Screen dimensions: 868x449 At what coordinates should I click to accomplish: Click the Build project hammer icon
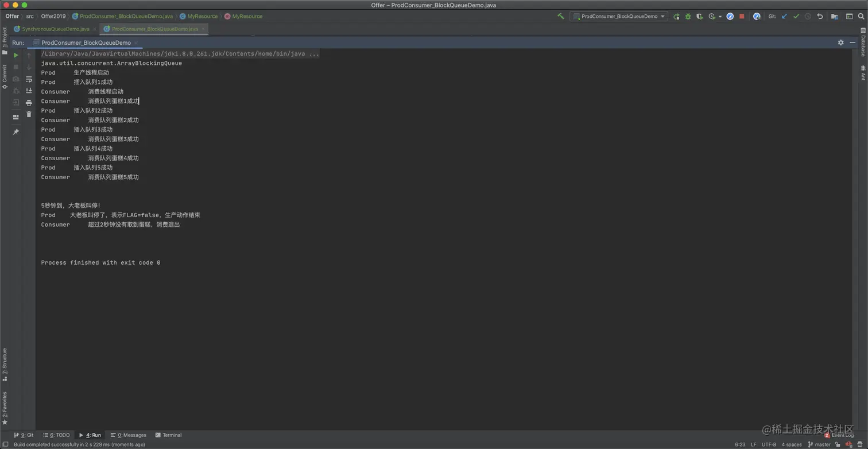coord(561,17)
